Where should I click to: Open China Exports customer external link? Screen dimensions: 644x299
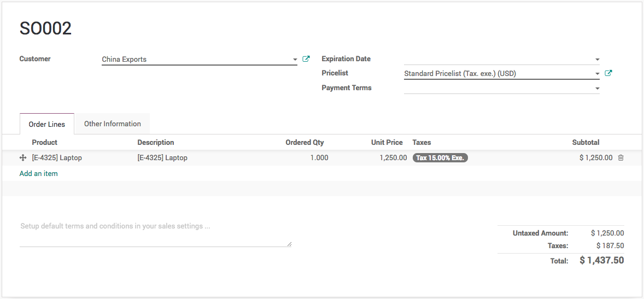coord(306,59)
